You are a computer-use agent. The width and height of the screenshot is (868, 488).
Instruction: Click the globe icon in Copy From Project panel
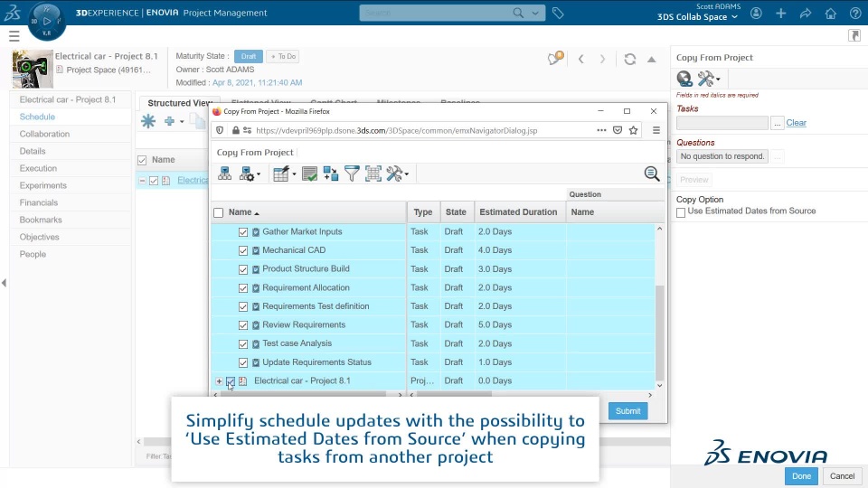(684, 79)
